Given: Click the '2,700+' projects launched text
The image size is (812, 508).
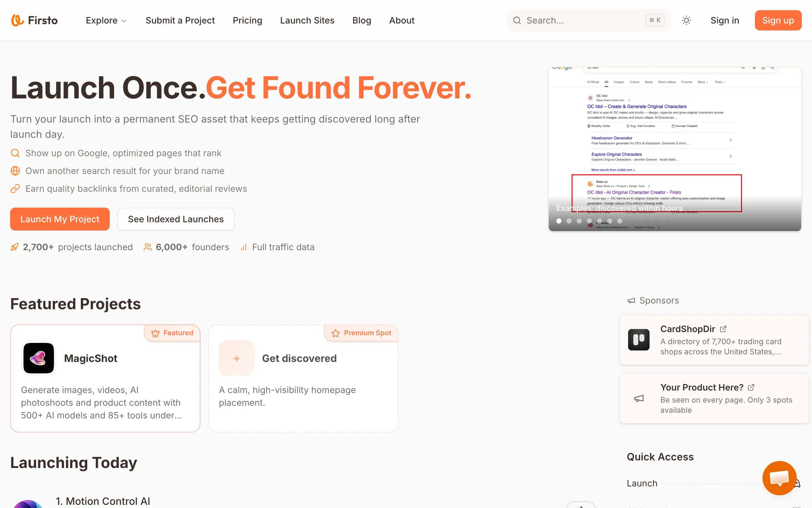Looking at the screenshot, I should pos(38,247).
